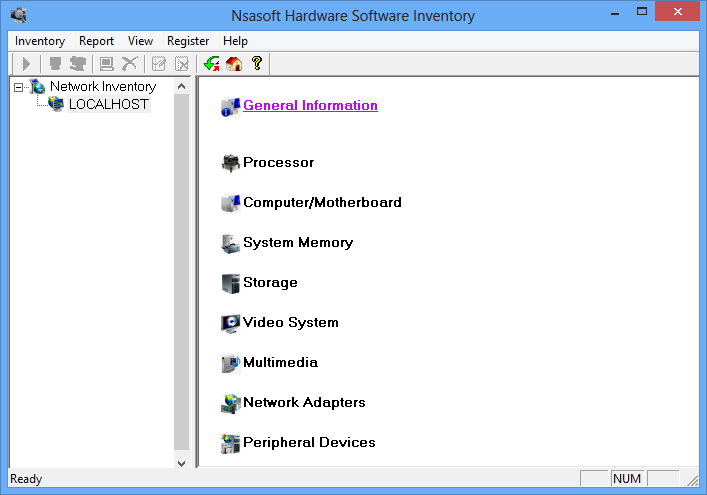Click the tree panel scroll up arrow
Viewport: 707px width, 495px height.
coord(181,86)
